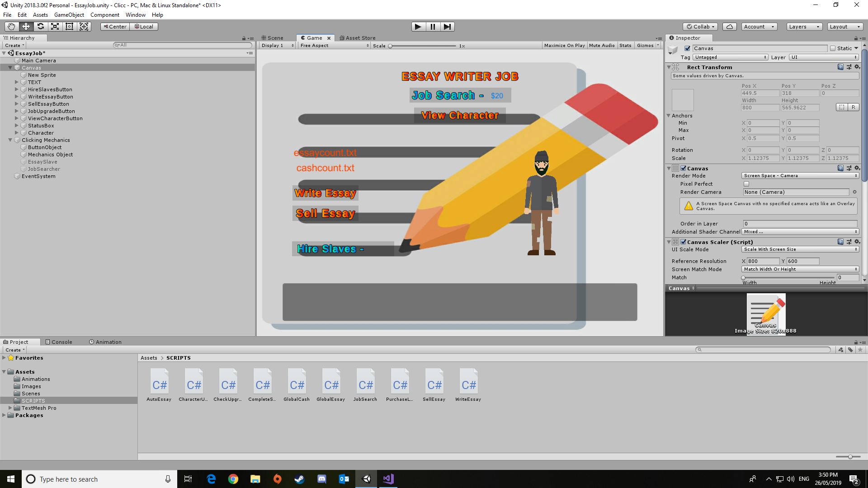
Task: Open anchor presets box
Action: [x=683, y=100]
